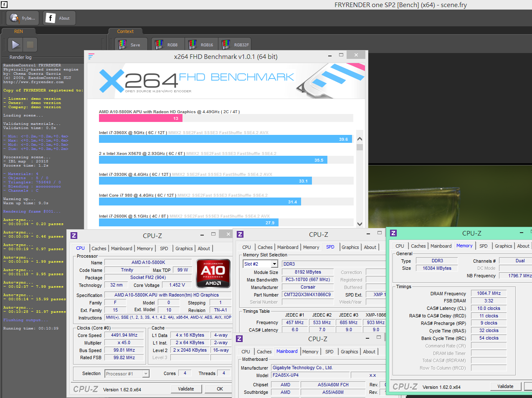532x398 pixels.
Task: Click the x264 benchmark window menu icon
Action: pos(91,56)
